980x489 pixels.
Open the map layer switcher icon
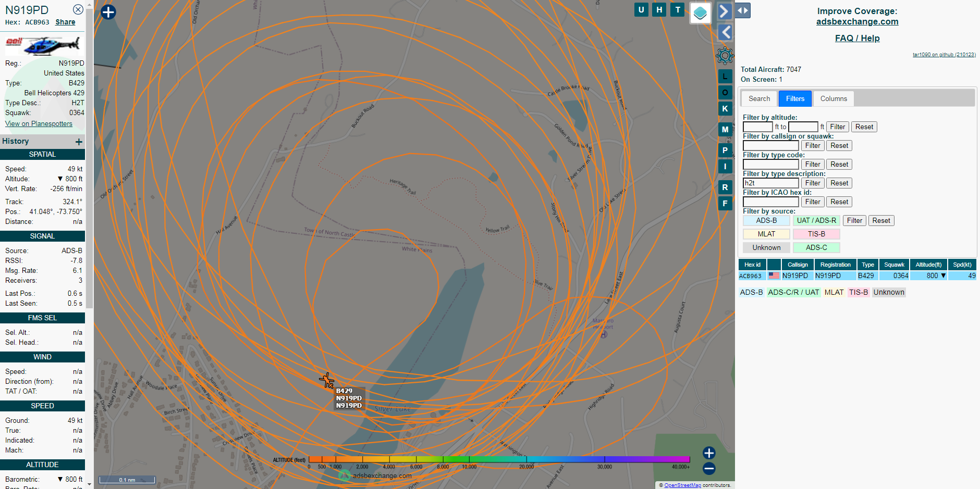coord(701,12)
